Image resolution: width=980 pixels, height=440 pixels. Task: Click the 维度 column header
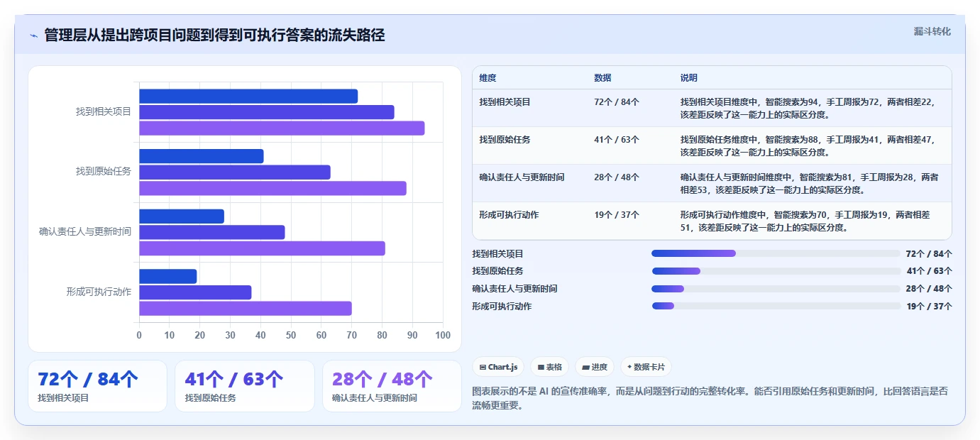point(488,77)
